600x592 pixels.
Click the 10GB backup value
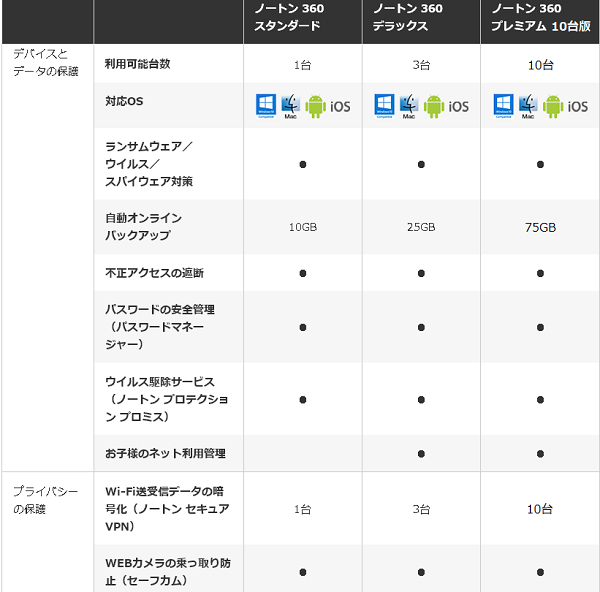tap(303, 227)
